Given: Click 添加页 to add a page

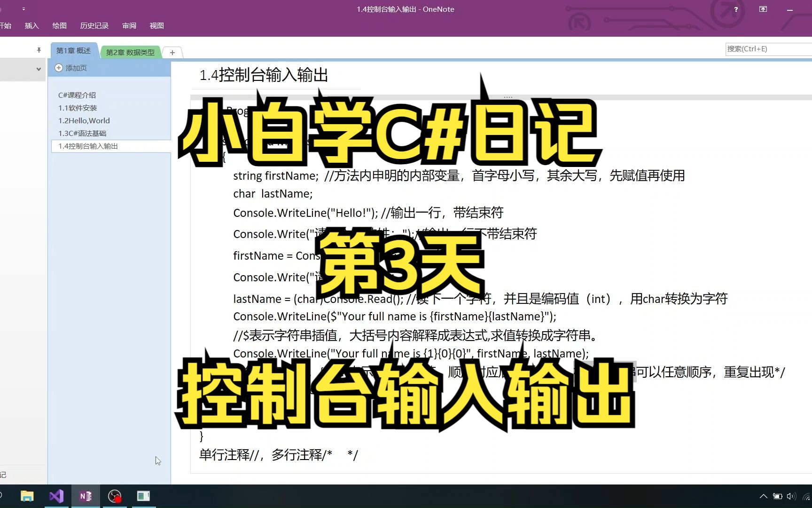Looking at the screenshot, I should 71,68.
